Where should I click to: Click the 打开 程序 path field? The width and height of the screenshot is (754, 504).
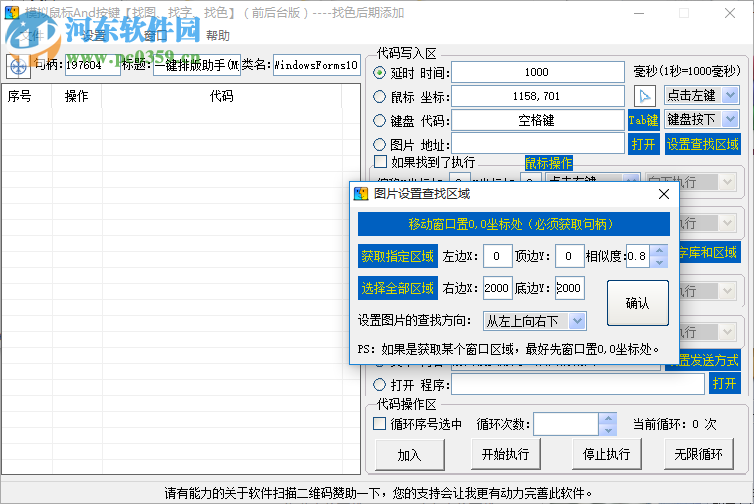[x=578, y=384]
